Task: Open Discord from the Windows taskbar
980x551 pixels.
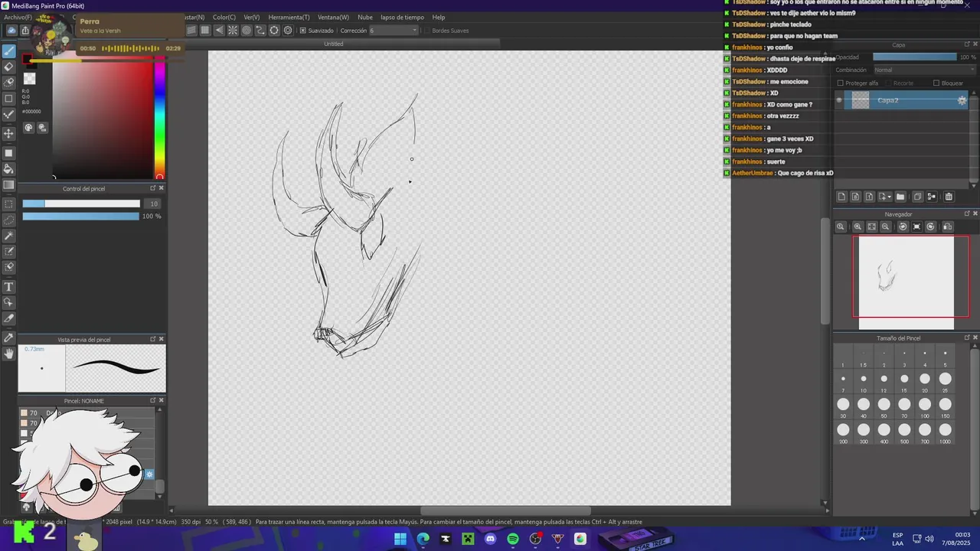Action: coord(491,539)
